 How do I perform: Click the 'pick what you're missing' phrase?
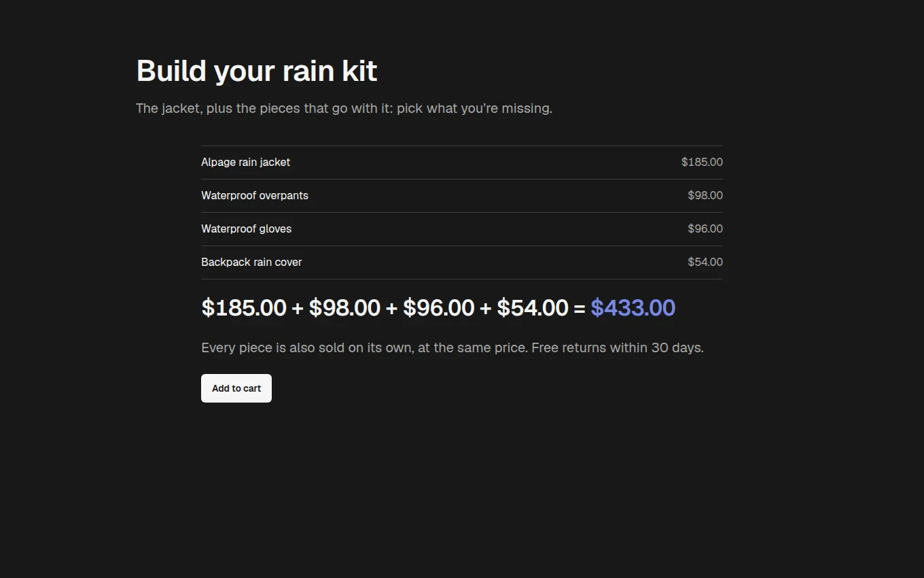(475, 109)
